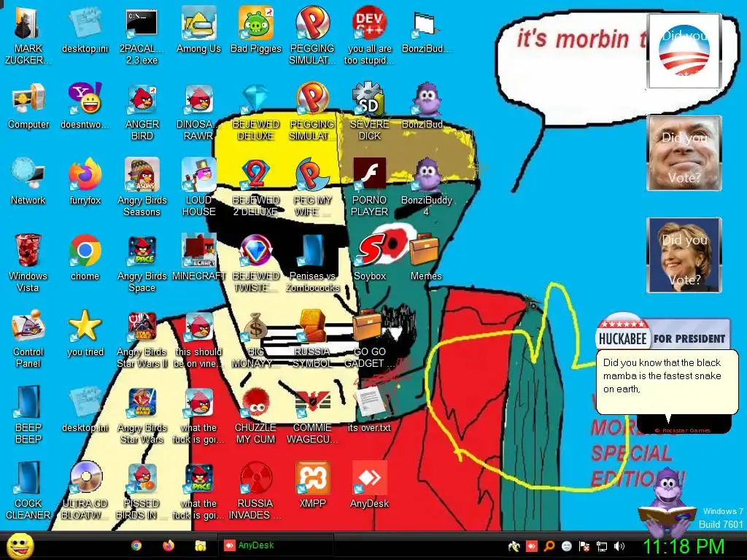Image resolution: width=747 pixels, height=560 pixels.
Task: Click the orange magnifier tray icon
Action: (549, 546)
